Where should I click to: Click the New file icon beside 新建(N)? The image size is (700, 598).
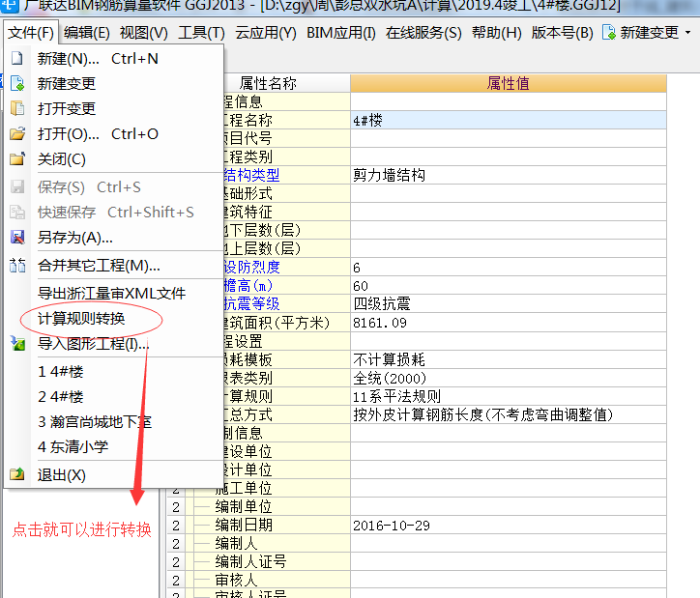tap(17, 58)
